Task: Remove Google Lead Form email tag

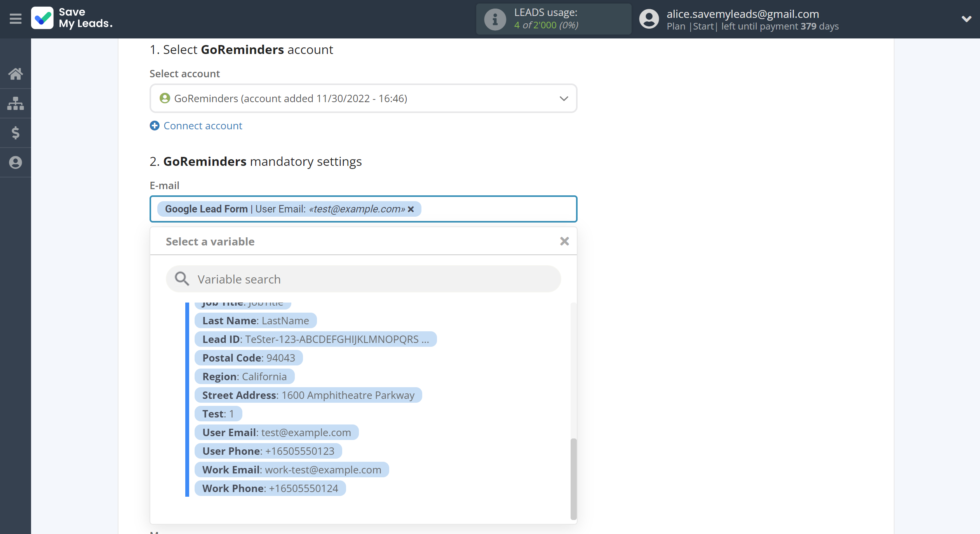Action: [x=411, y=209]
